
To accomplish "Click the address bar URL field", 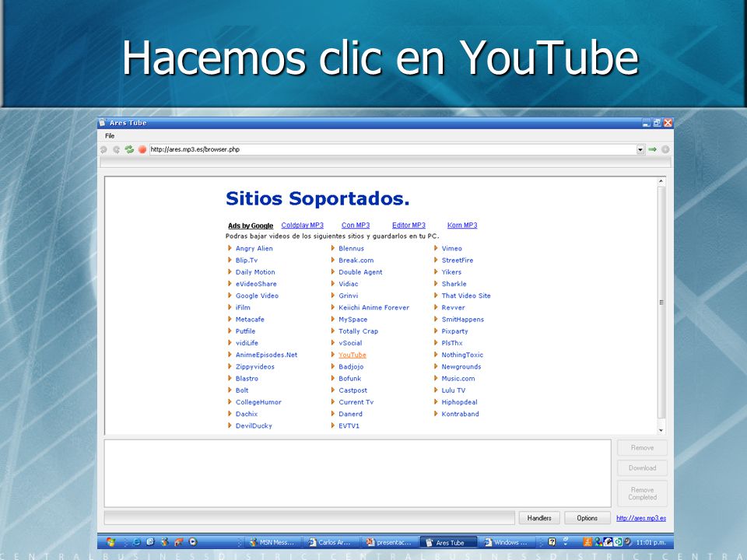I will (393, 149).
